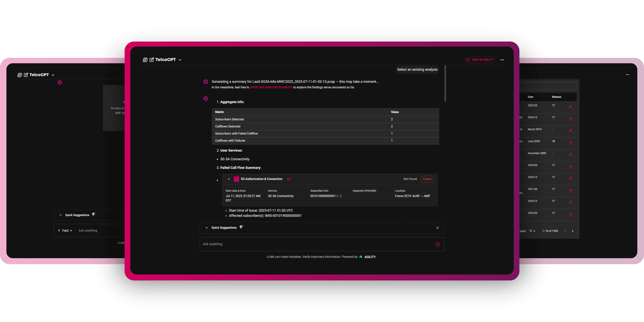Open chat history icon in left background window
The width and height of the screenshot is (644, 322).
19,75
